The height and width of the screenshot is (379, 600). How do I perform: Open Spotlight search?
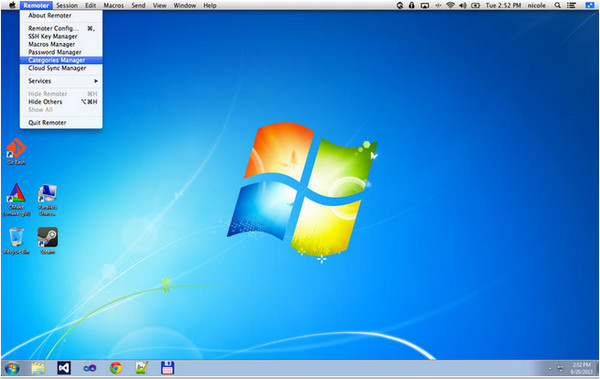pyautogui.click(x=558, y=5)
